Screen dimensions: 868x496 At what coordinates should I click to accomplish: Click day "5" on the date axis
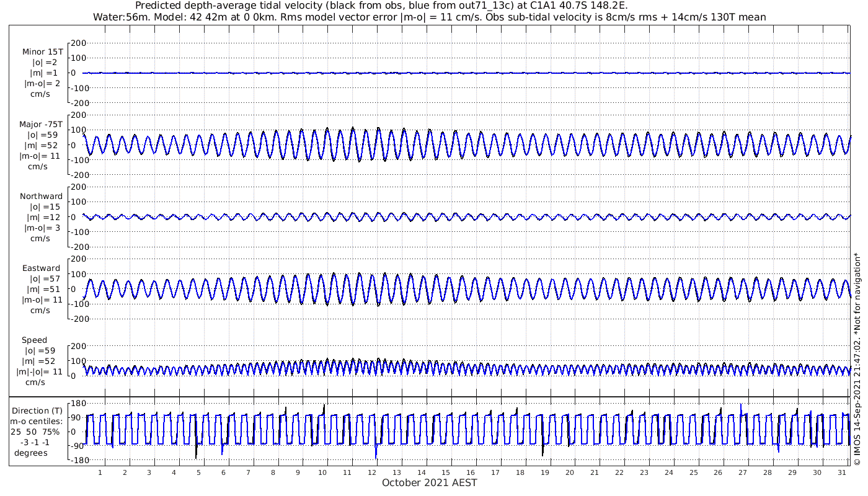click(x=198, y=472)
